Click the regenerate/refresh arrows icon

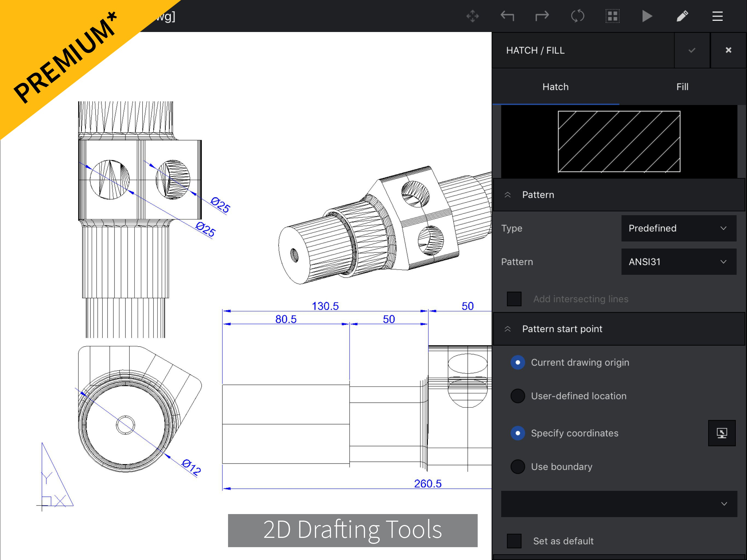(x=577, y=16)
